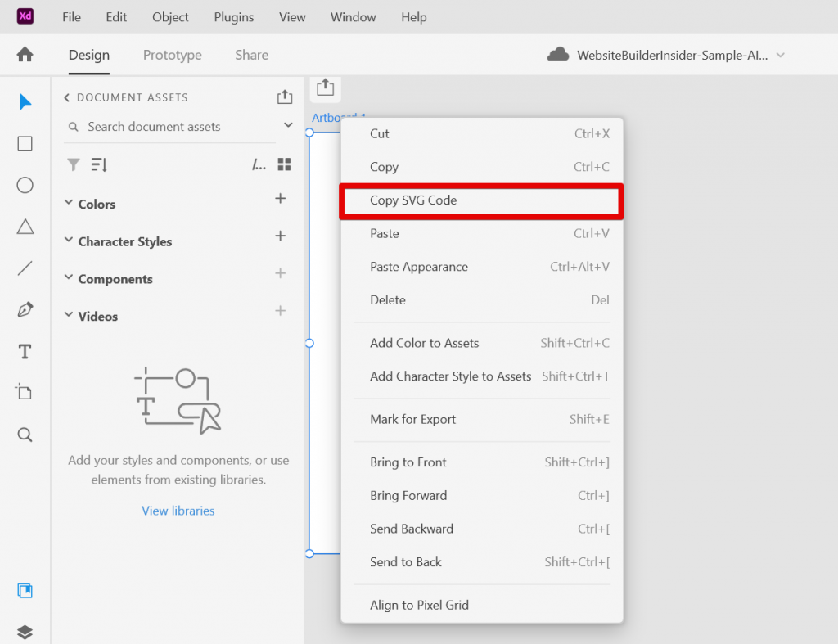Screen dimensions: 838x644
Task: Select the Pen tool
Action: point(25,309)
